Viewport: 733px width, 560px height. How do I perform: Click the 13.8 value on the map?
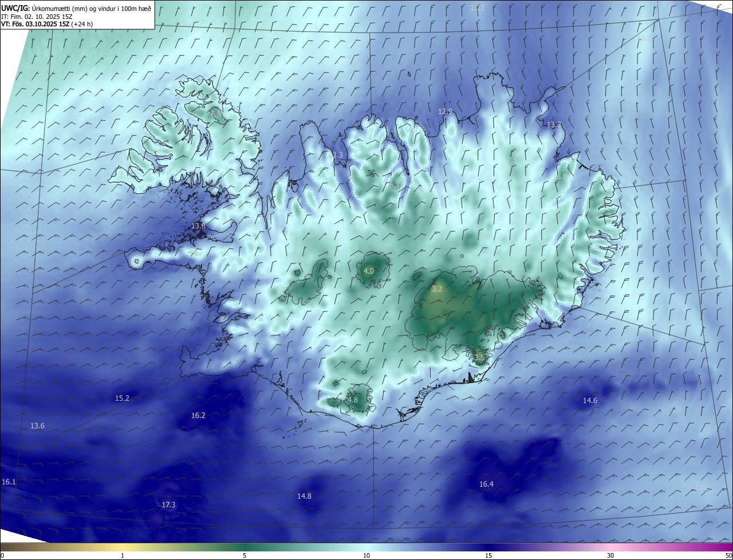coord(198,226)
